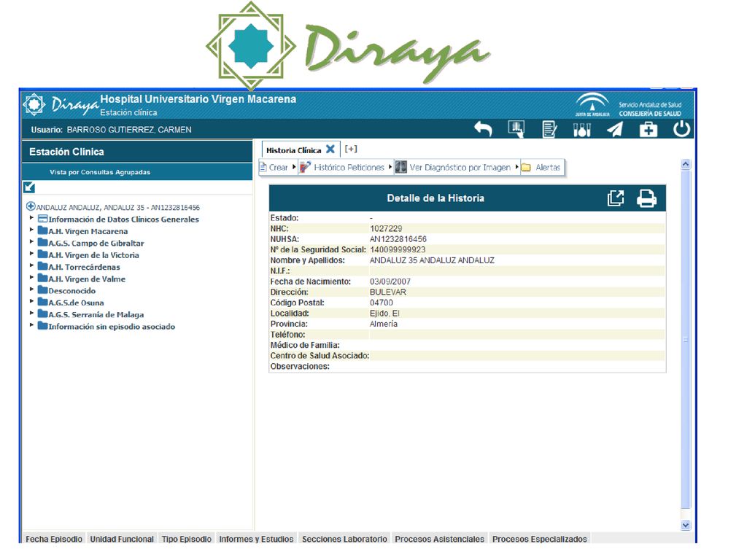Click the birth date 03/09/2007
The image size is (747, 560).
coord(390,281)
